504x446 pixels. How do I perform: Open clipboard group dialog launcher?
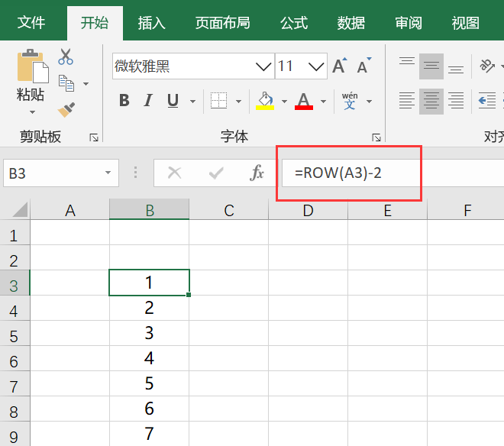click(x=94, y=137)
